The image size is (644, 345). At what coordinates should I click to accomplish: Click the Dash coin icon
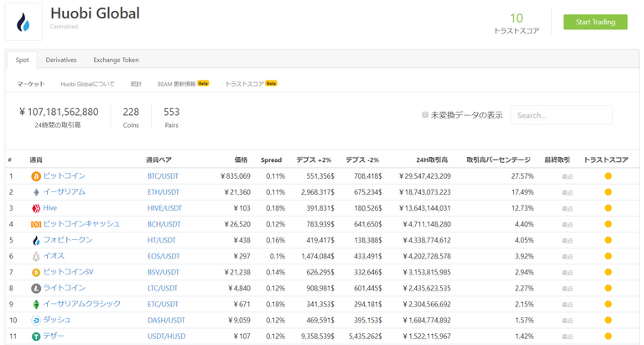[36, 321]
